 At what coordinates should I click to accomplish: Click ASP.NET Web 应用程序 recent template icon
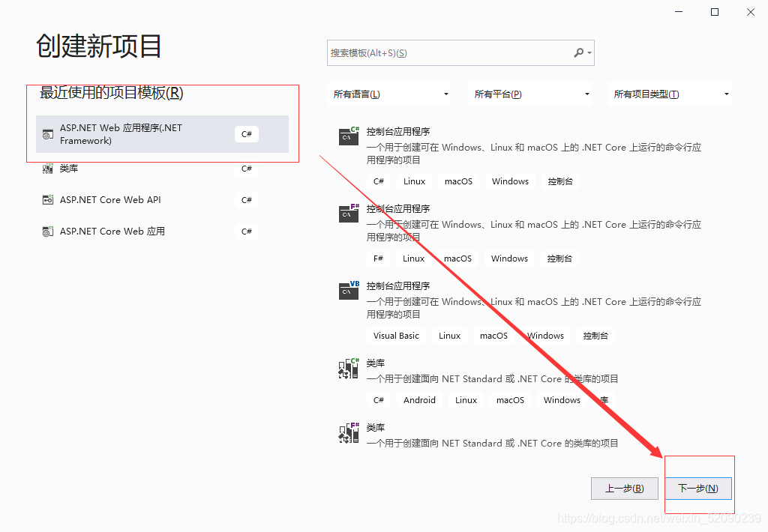point(47,135)
